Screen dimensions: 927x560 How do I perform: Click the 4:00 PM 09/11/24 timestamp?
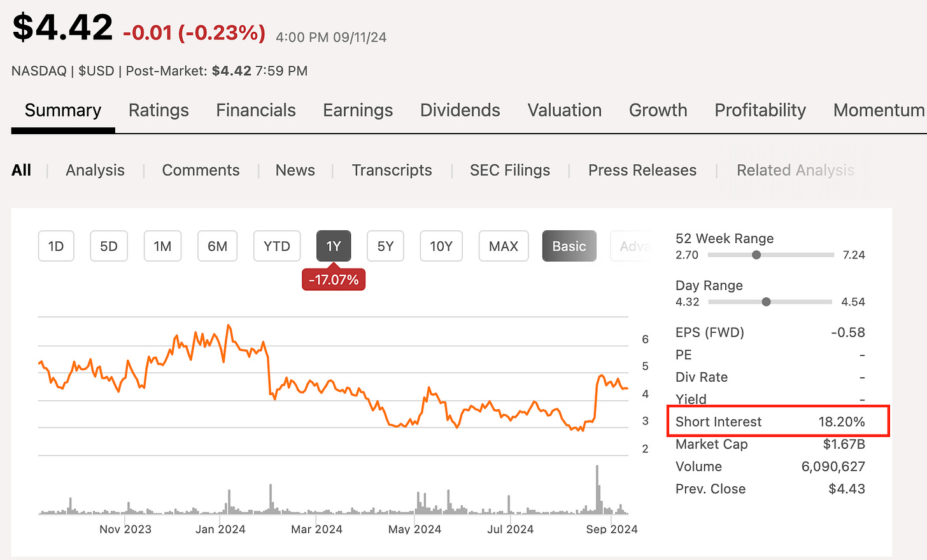(331, 38)
